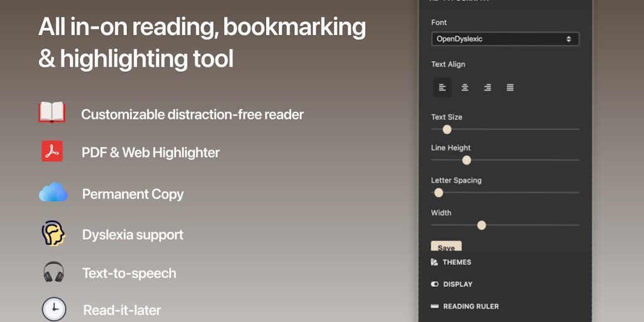Select right text alignment icon
Viewport: 644px width, 322px height.
point(487,87)
